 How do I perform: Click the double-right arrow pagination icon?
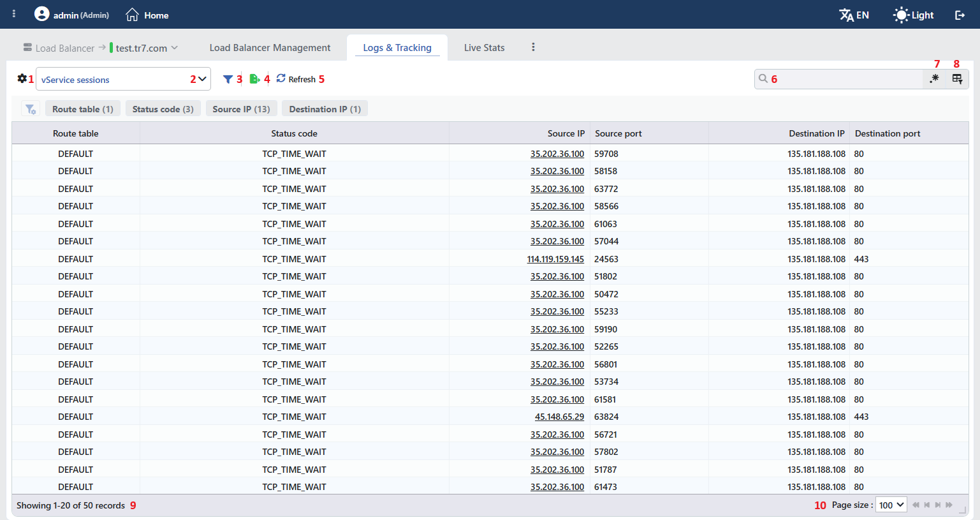(x=949, y=505)
